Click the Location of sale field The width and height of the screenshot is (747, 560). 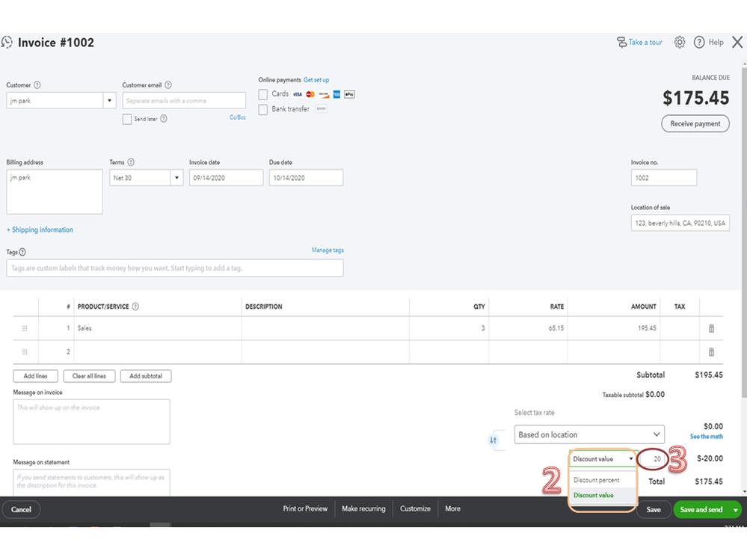tap(680, 223)
